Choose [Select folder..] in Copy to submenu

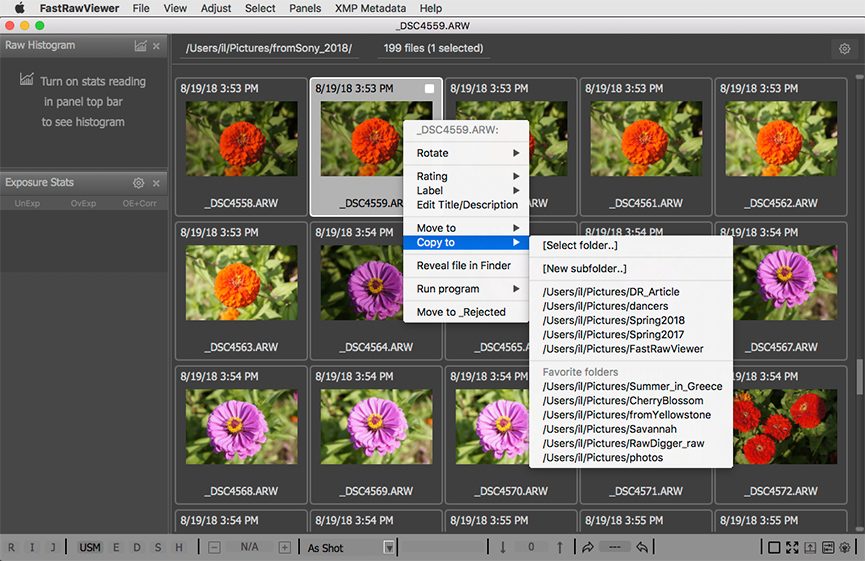[579, 245]
